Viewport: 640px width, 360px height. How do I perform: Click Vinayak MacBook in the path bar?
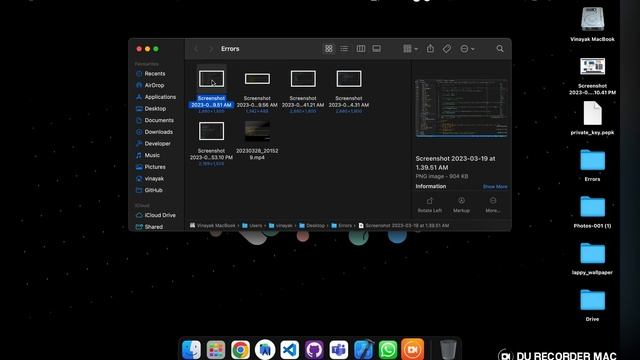click(x=213, y=225)
